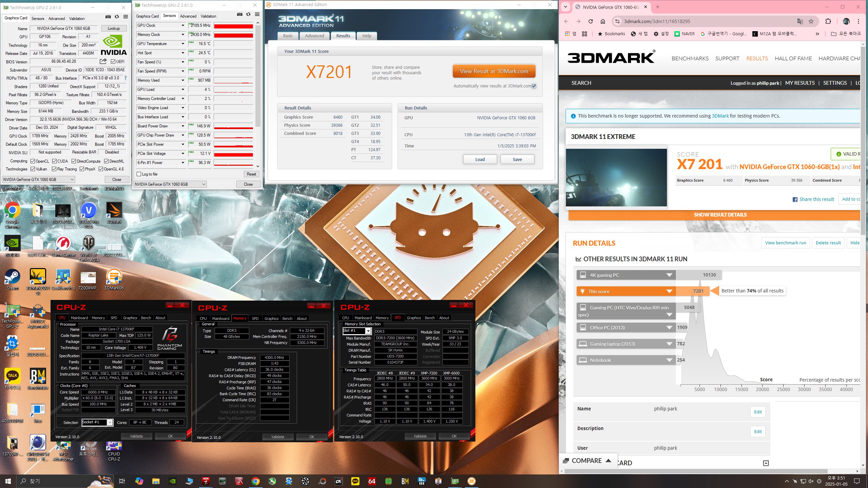Click the 3DMark 11 Extreme result thumbnail

pos(616,178)
